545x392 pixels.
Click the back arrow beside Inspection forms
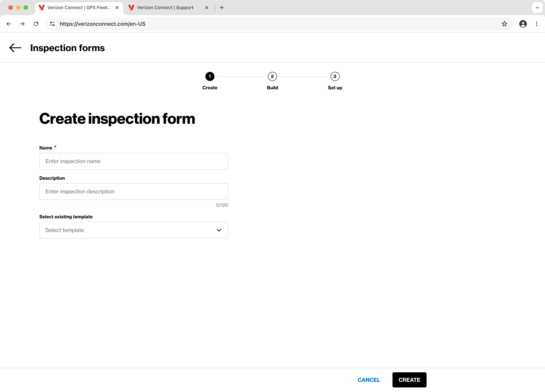[x=15, y=48]
